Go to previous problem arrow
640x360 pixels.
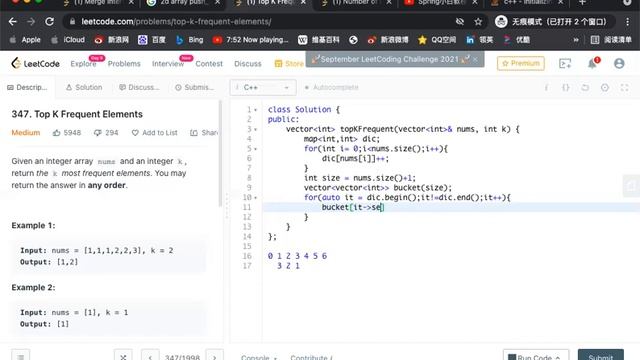(x=150, y=357)
